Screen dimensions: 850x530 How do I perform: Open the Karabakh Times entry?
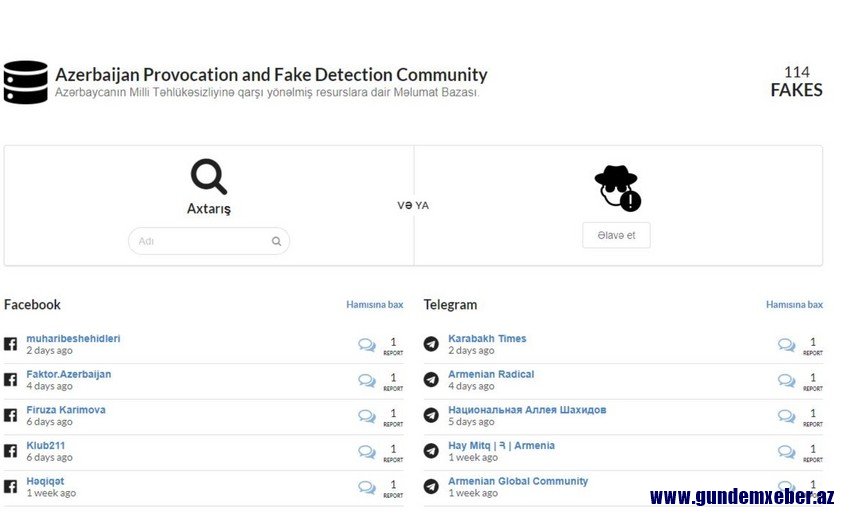pos(487,339)
